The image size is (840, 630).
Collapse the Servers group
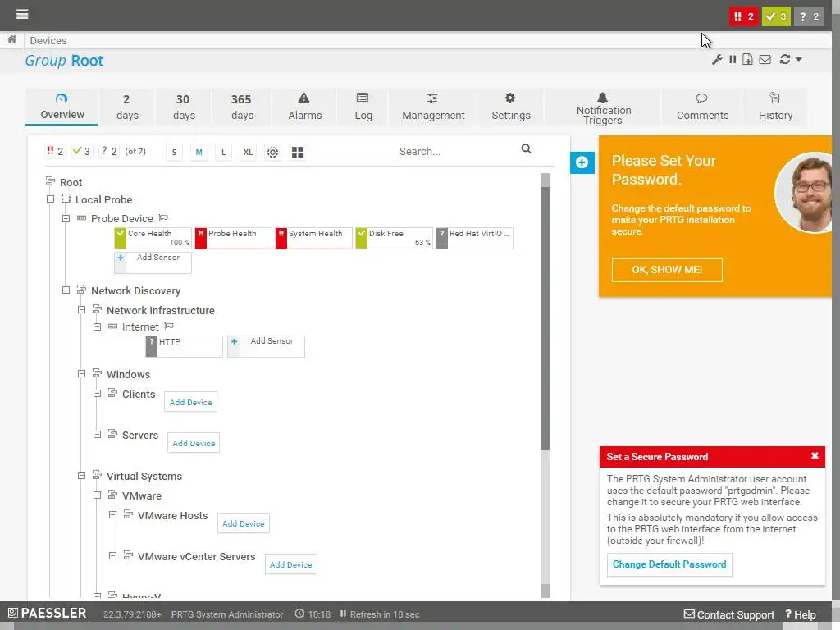coord(97,435)
